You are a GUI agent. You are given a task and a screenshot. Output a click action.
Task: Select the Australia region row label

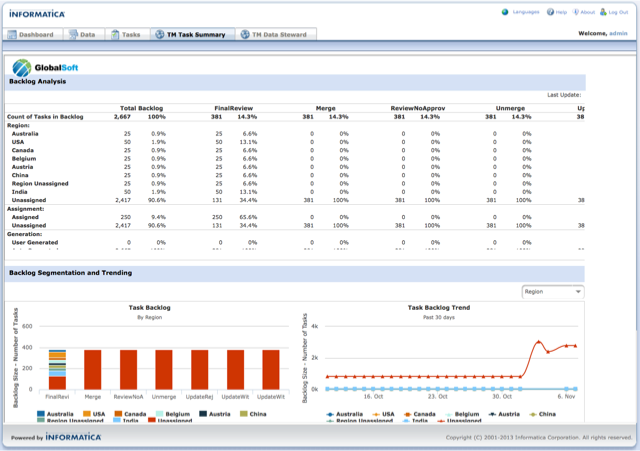pos(25,133)
